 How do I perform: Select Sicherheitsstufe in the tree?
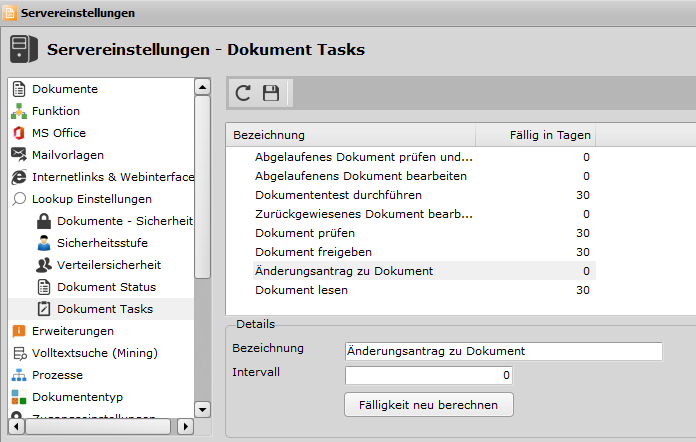tap(102, 243)
